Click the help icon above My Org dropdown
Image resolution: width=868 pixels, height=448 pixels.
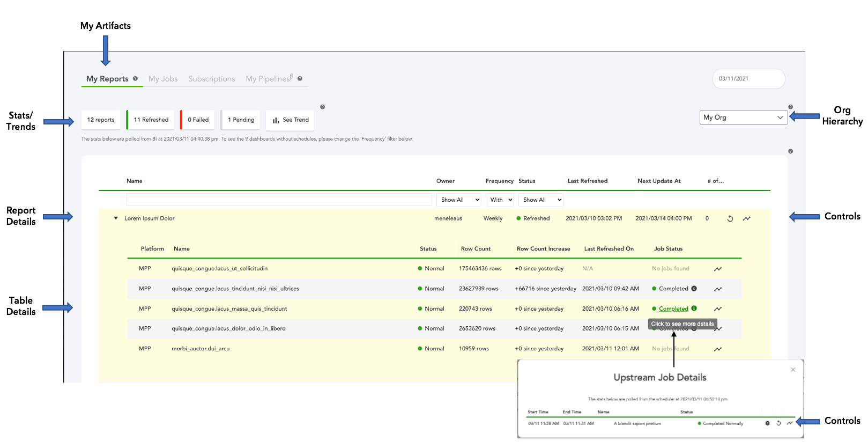(790, 107)
